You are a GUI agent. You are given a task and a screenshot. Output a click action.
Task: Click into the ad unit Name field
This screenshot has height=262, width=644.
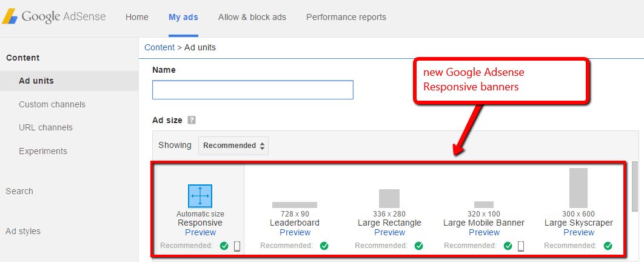point(252,90)
